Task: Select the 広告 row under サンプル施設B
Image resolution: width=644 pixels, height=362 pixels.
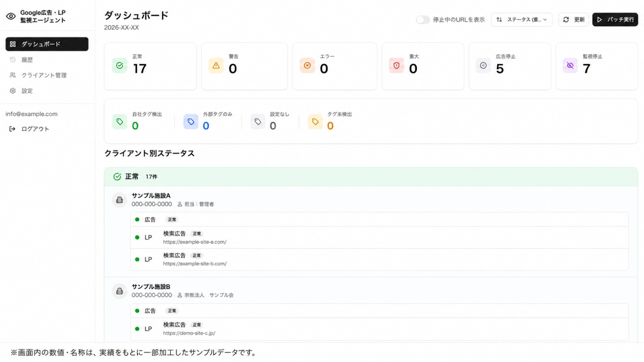Action: [379, 311]
